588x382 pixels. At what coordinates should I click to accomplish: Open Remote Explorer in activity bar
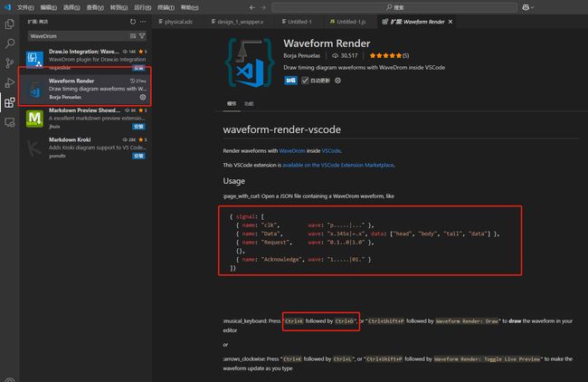[10, 122]
